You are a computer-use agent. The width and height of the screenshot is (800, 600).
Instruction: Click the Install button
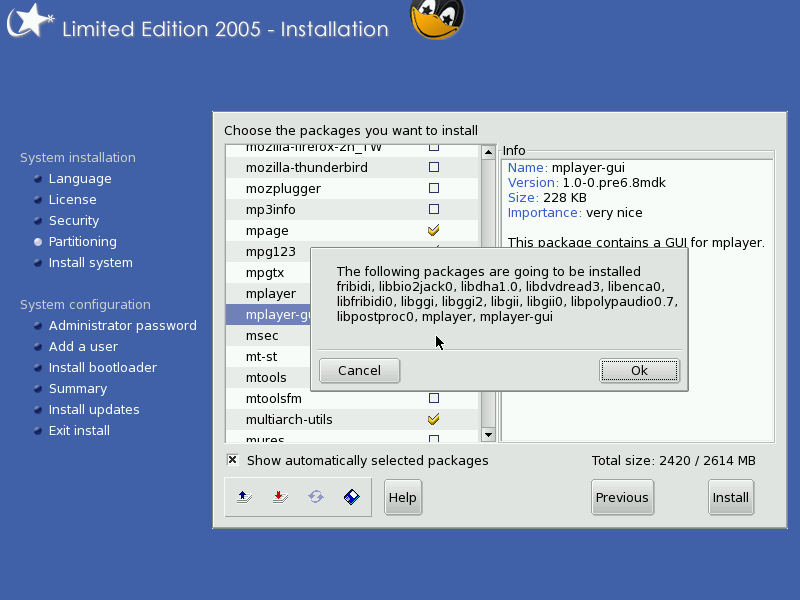point(731,497)
